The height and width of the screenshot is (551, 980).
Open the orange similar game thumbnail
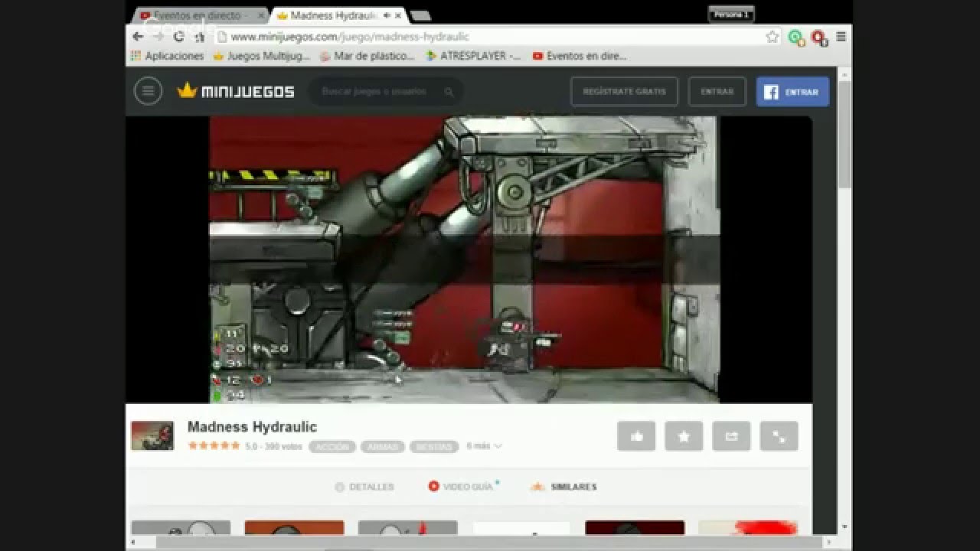pyautogui.click(x=294, y=527)
